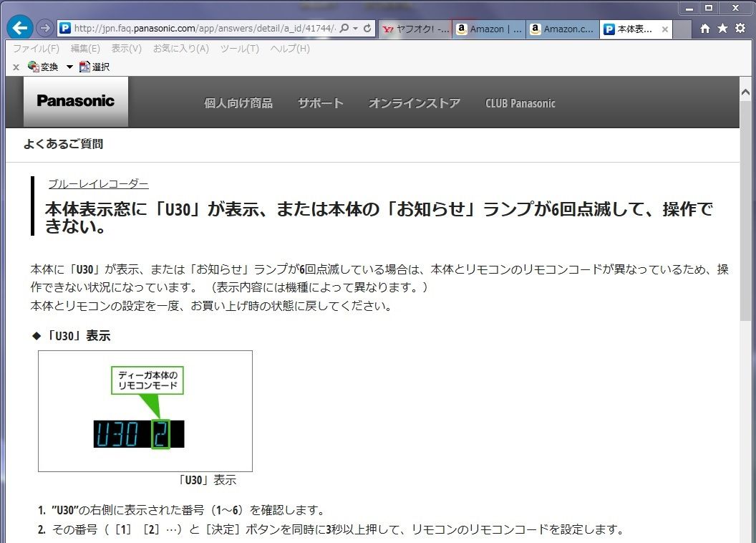The height and width of the screenshot is (543, 756).
Task: Open the 編集(E) menu
Action: [85, 48]
